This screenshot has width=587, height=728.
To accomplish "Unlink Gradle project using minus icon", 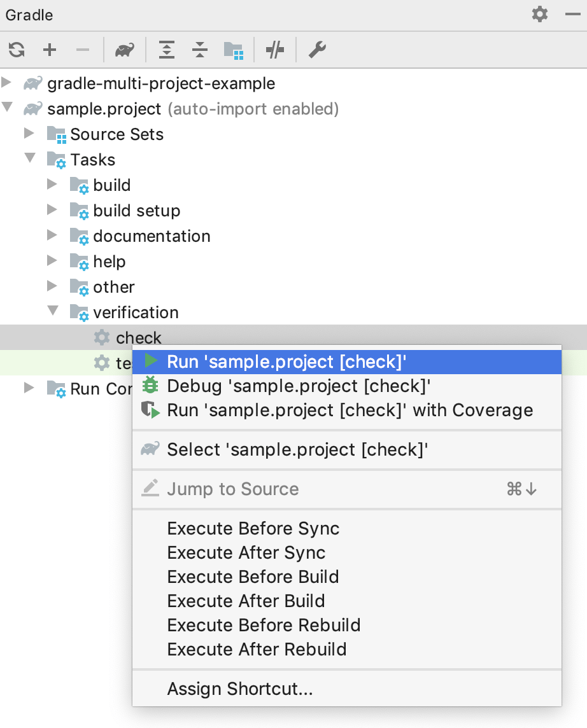I will [83, 50].
